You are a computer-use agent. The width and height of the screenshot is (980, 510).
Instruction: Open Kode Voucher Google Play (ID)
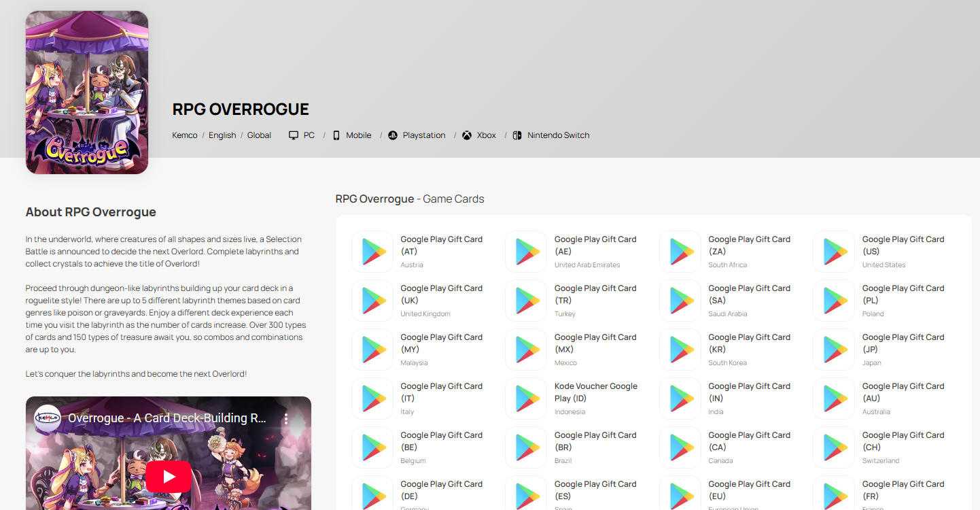click(x=595, y=392)
